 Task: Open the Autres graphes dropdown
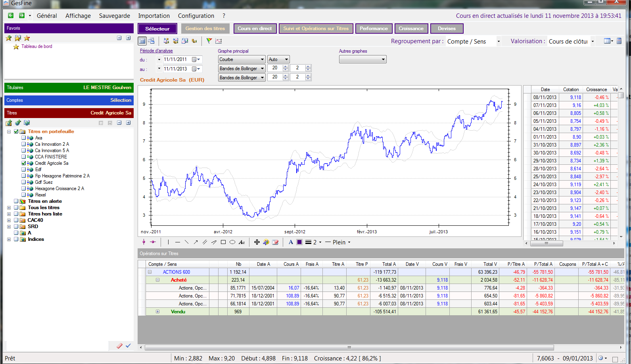[362, 59]
